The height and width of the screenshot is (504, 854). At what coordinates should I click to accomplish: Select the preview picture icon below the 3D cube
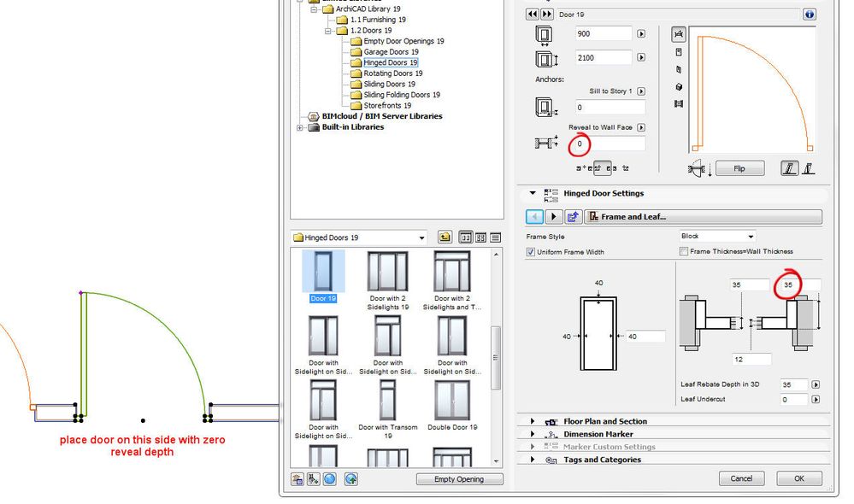click(x=679, y=103)
